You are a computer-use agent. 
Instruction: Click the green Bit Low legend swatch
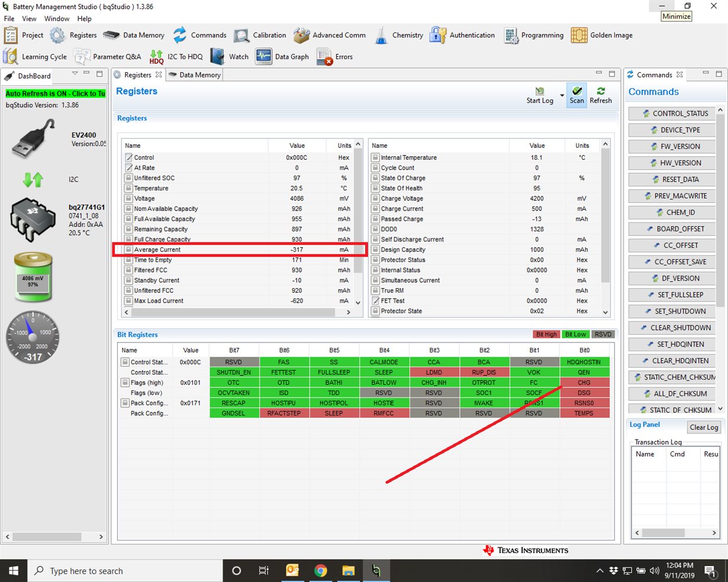click(x=575, y=335)
